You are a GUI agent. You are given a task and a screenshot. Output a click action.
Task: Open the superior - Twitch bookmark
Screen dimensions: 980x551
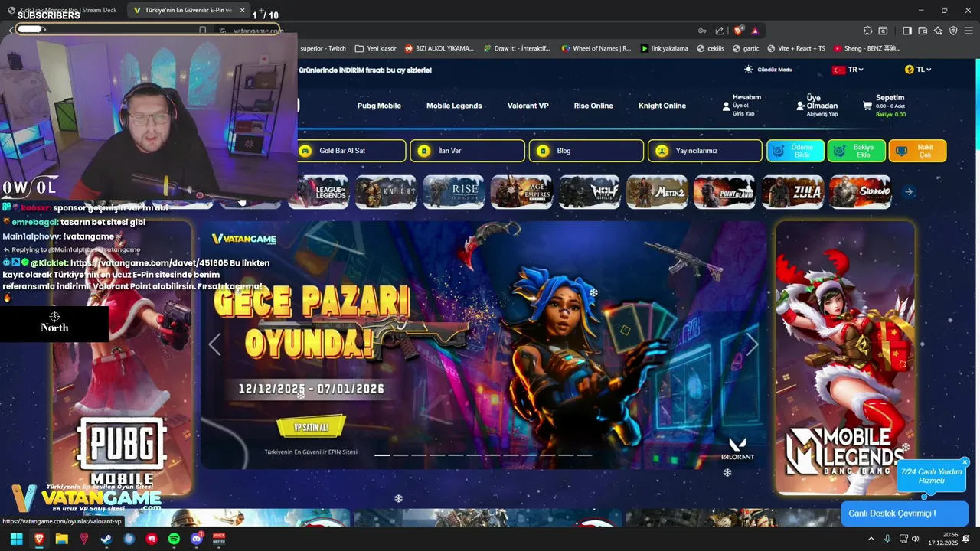click(323, 48)
